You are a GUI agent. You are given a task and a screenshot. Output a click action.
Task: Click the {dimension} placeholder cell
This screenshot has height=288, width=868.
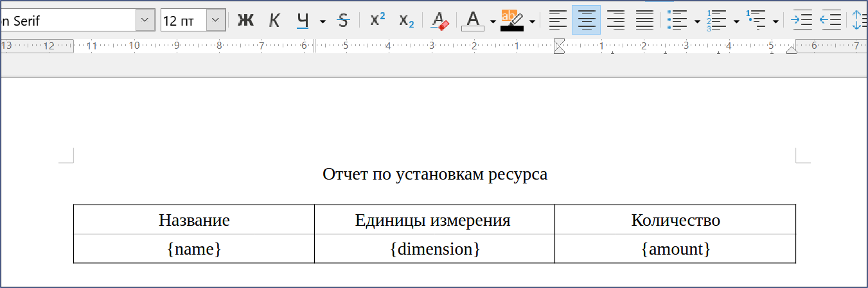click(434, 249)
